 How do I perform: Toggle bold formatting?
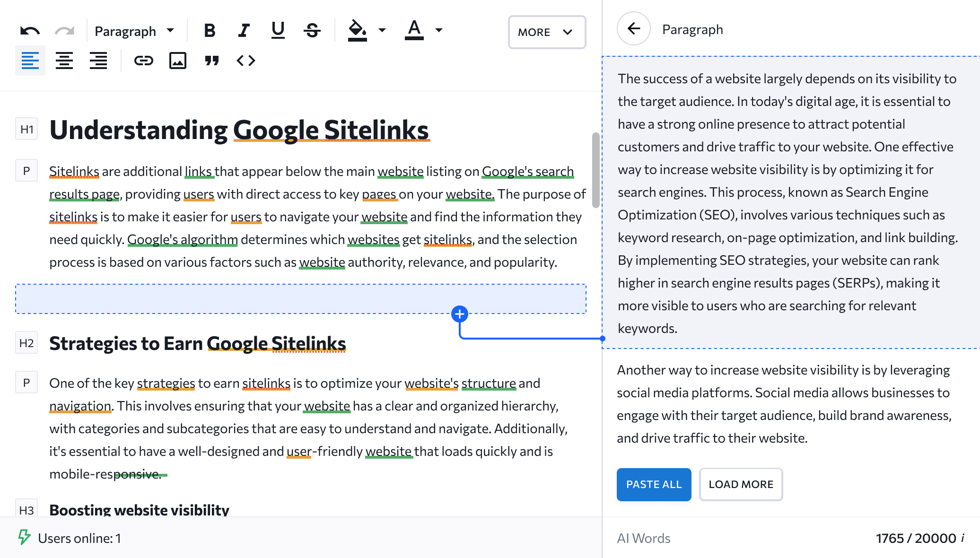click(210, 30)
